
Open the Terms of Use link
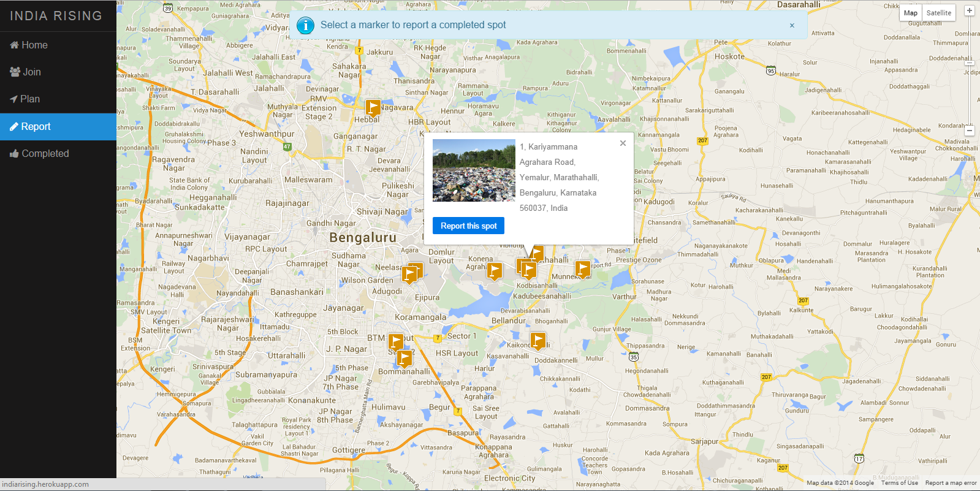900,483
